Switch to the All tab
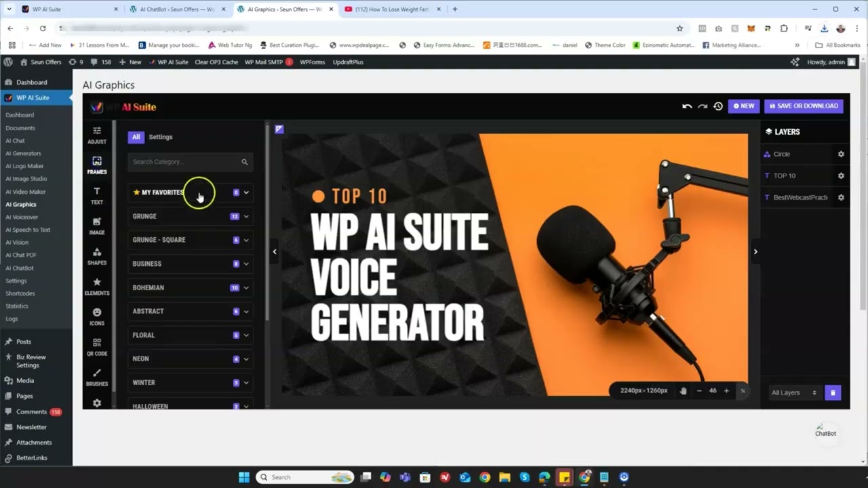 tap(136, 137)
